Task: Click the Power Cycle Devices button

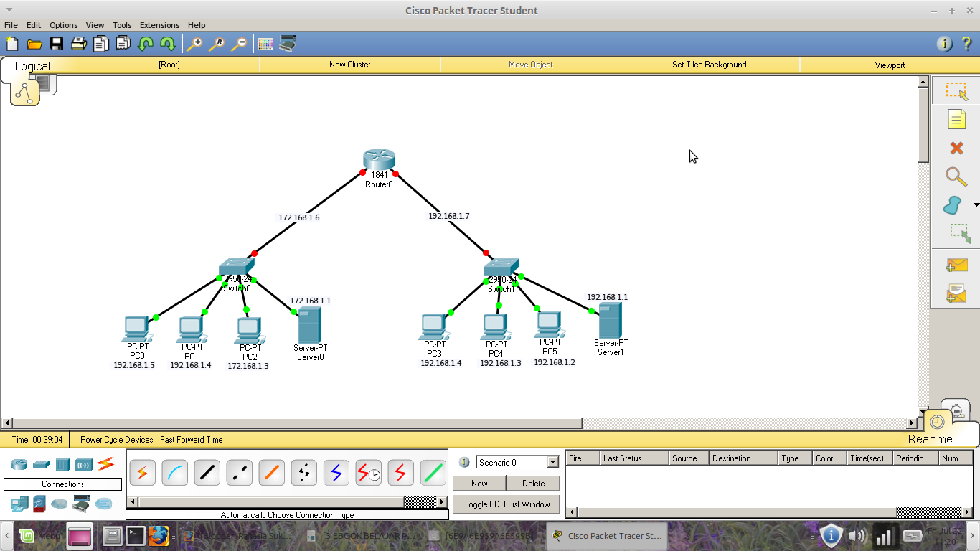Action: tap(115, 440)
